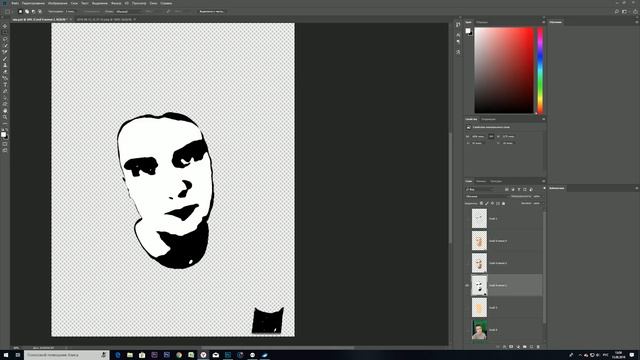Viewport: 640px width, 360px height.
Task: Switch to the Paths tab
Action: coord(496,181)
